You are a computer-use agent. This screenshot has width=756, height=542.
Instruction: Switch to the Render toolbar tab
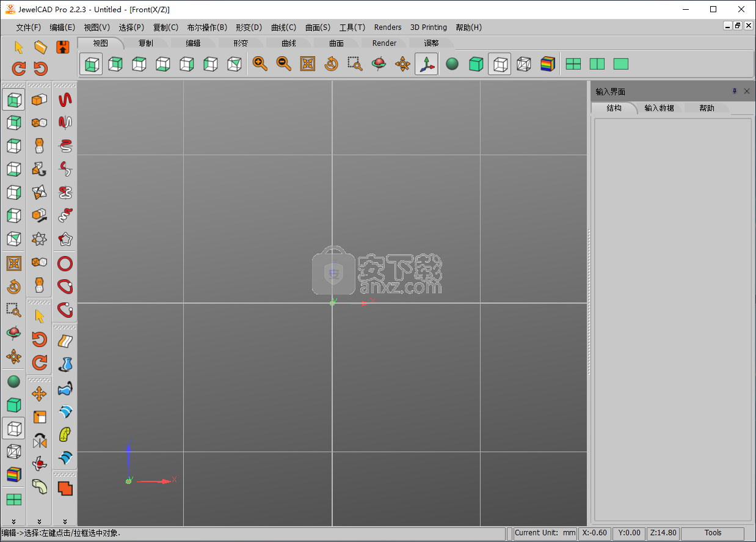click(x=385, y=43)
